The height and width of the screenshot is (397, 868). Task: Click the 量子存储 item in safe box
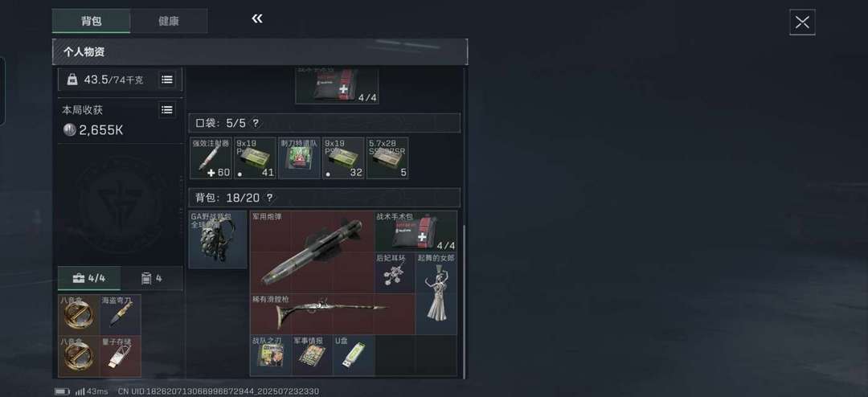120,356
